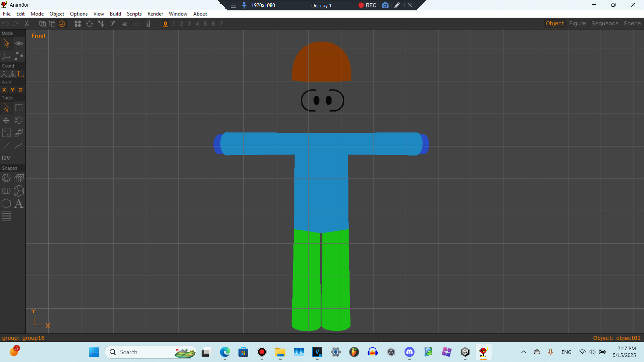Toggle the Y axis constraint
The width and height of the screenshot is (644, 362).
click(x=12, y=89)
